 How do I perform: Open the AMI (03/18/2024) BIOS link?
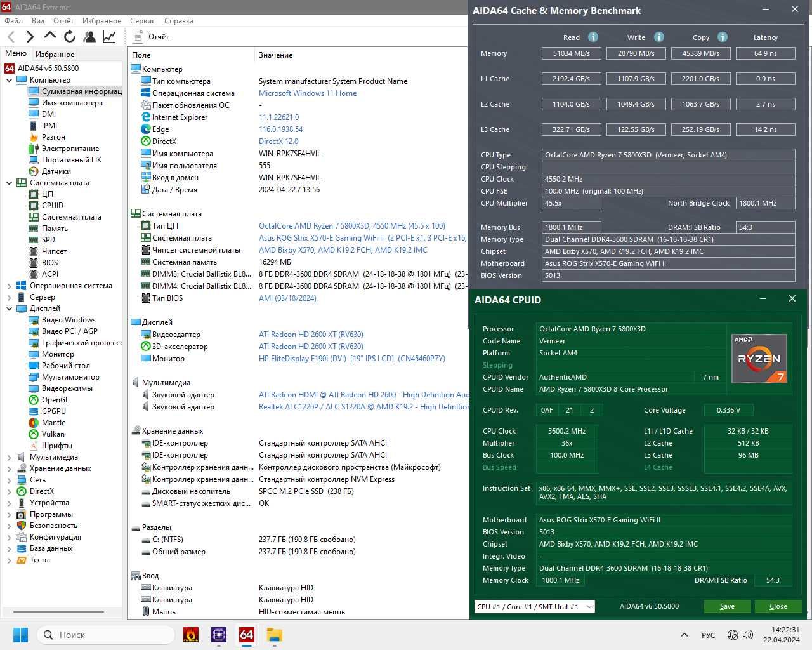(287, 298)
